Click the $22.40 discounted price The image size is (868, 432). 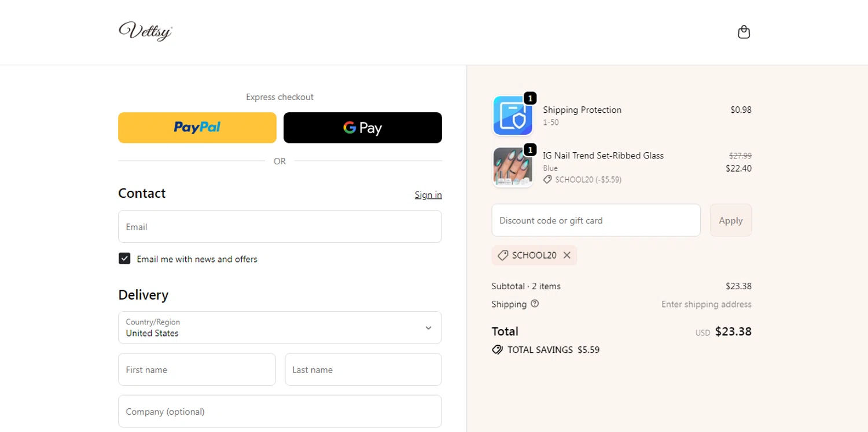click(738, 168)
